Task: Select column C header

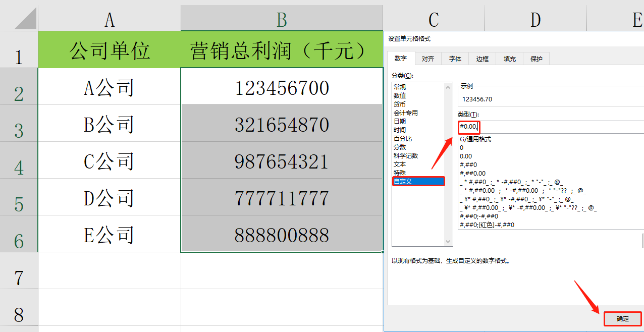Action: [434, 19]
